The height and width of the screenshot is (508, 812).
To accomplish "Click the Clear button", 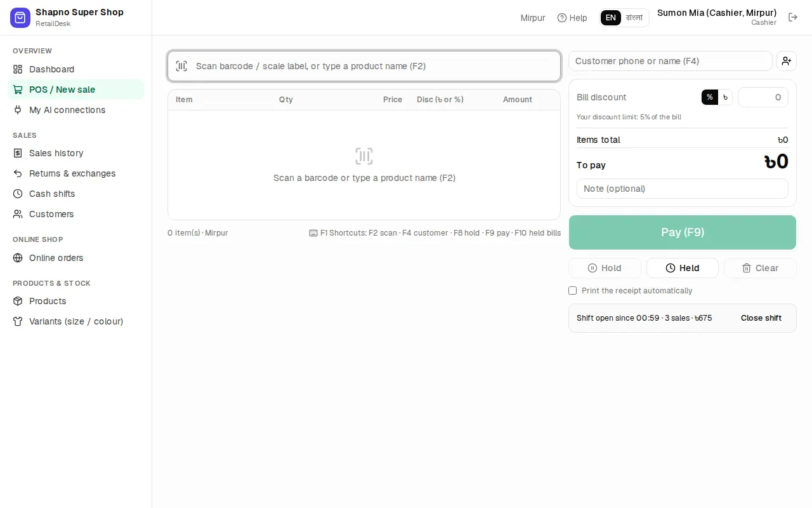I will click(760, 268).
